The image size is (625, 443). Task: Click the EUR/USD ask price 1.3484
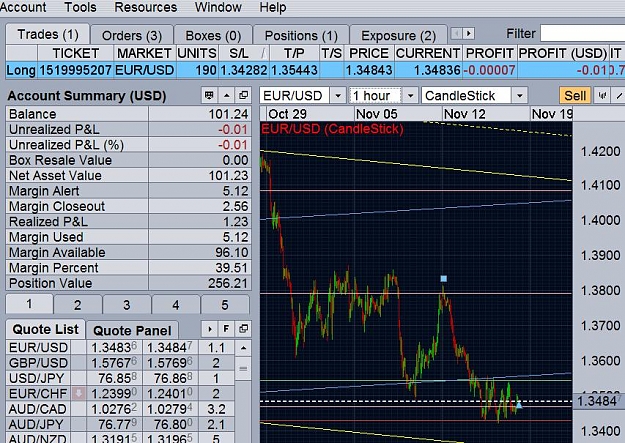point(170,348)
